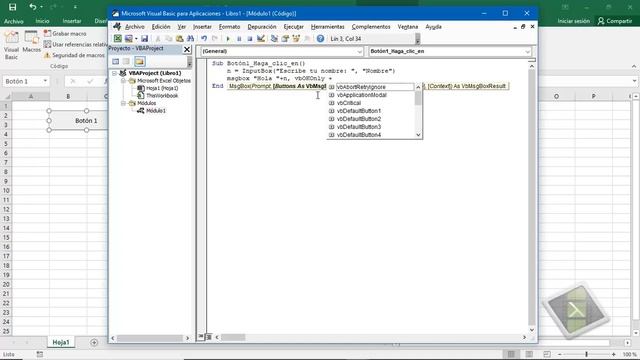Collapse Microsoft Excel Objetos folder
This screenshot has width=640, height=360.
[x=123, y=81]
